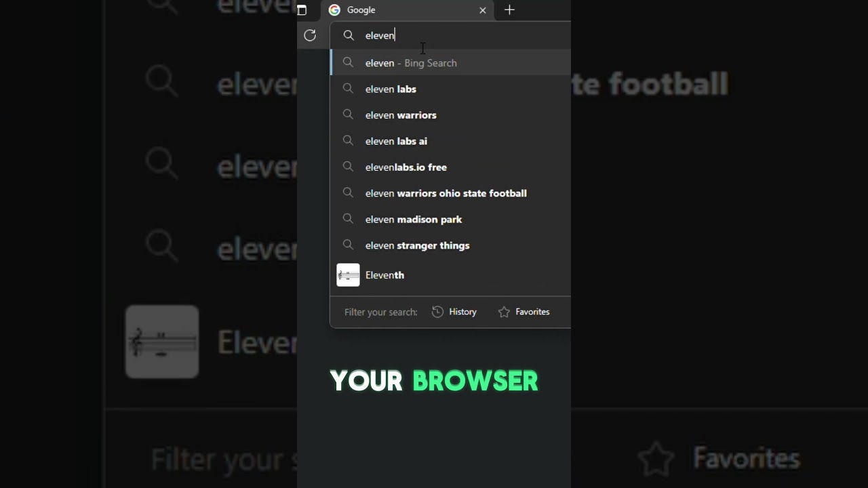Click search icon beside 'ohio state football' suggestion
This screenshot has height=488, width=868.
[x=348, y=192]
